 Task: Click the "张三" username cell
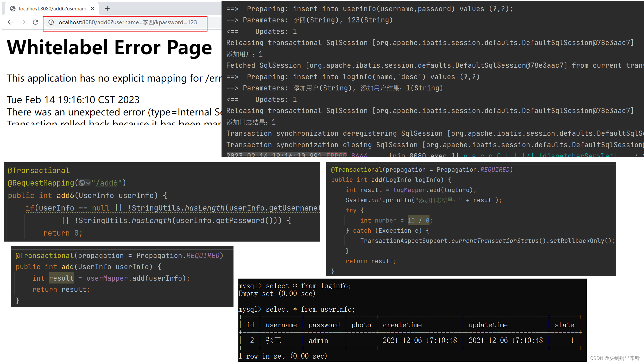274,340
